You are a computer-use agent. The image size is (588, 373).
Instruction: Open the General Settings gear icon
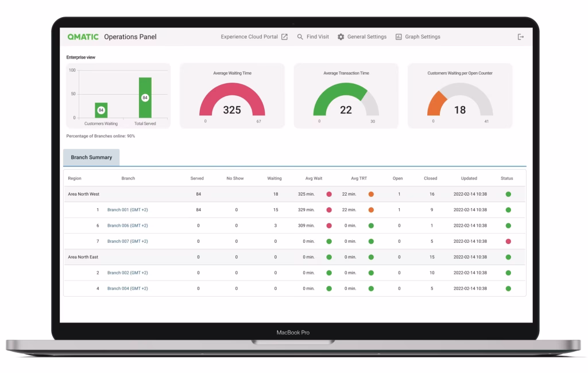coord(341,37)
